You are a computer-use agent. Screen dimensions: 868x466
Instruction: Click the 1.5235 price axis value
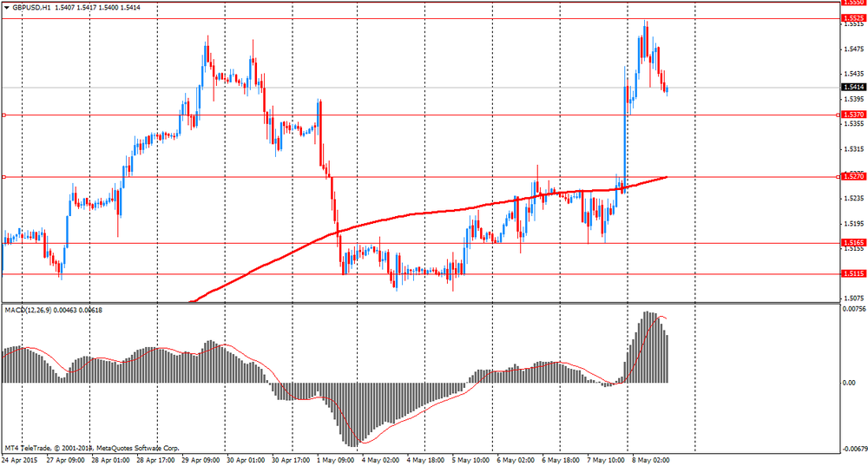tap(853, 198)
